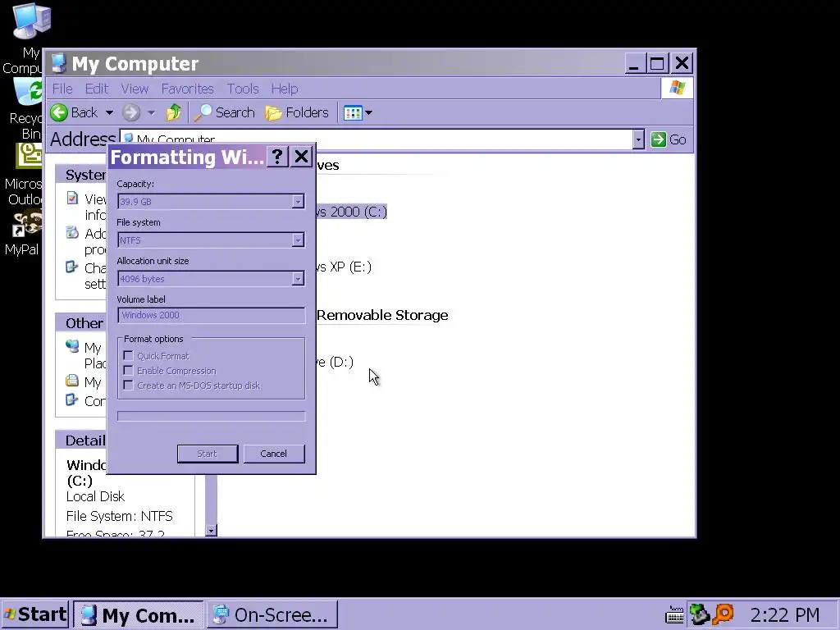Click the clock showing 2:22 PM
This screenshot has width=840, height=630.
click(x=785, y=615)
